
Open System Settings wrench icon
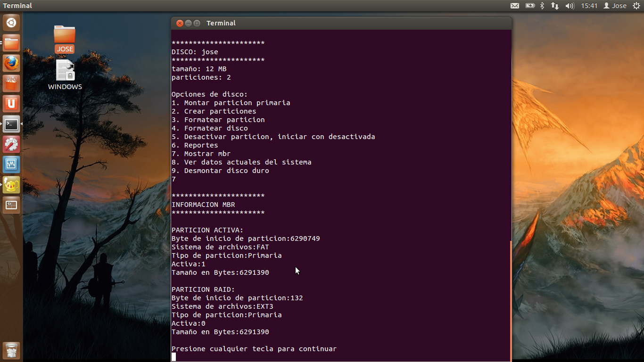click(11, 144)
